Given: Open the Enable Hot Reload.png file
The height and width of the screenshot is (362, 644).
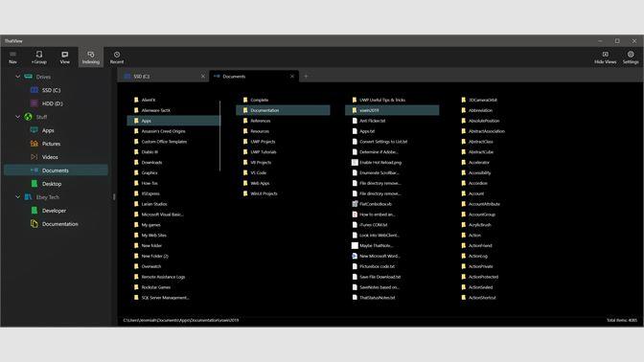Looking at the screenshot, I should click(392, 163).
